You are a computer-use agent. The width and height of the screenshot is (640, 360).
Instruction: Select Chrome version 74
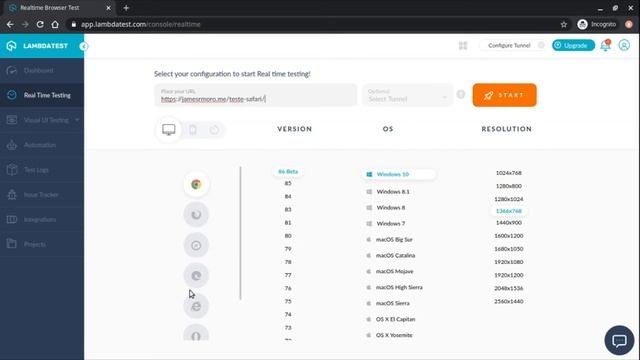pyautogui.click(x=288, y=314)
